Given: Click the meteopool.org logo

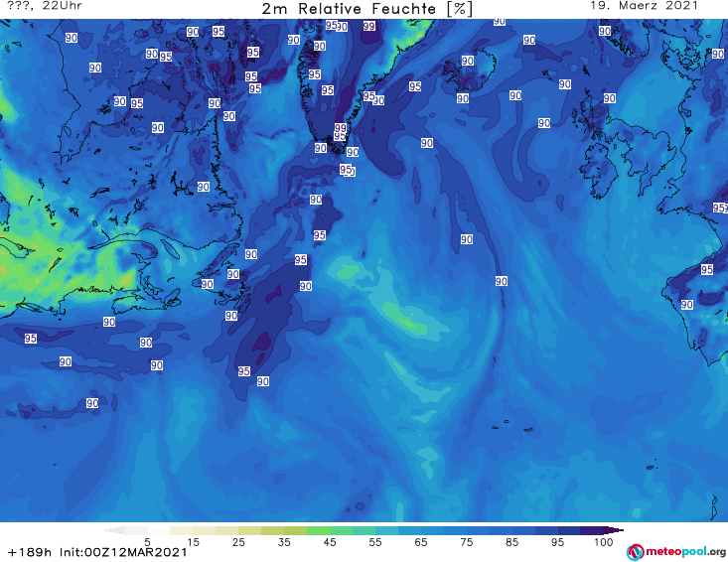Looking at the screenshot, I should click(676, 552).
